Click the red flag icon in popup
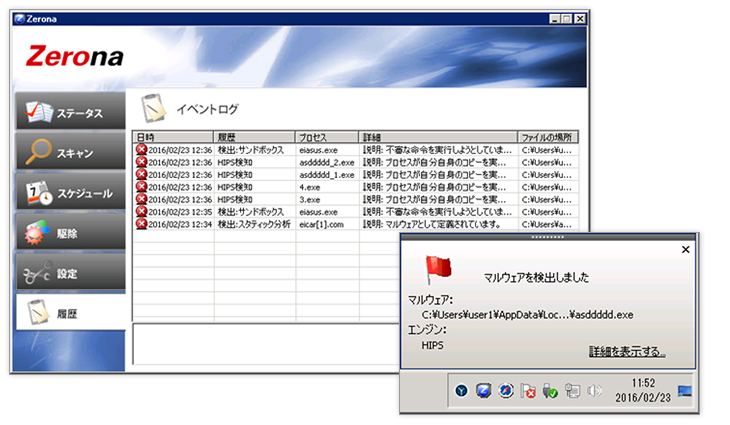This screenshot has width=730, height=425. [438, 270]
